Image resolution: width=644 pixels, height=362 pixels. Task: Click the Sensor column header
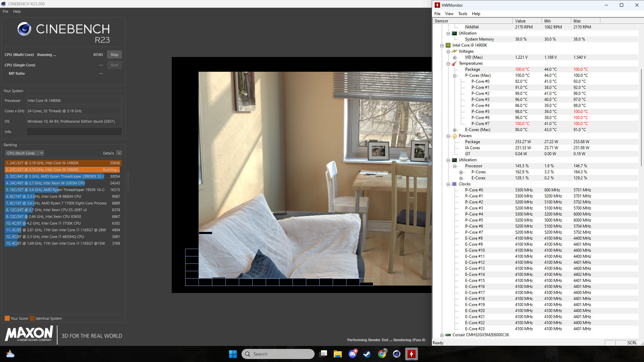point(473,21)
